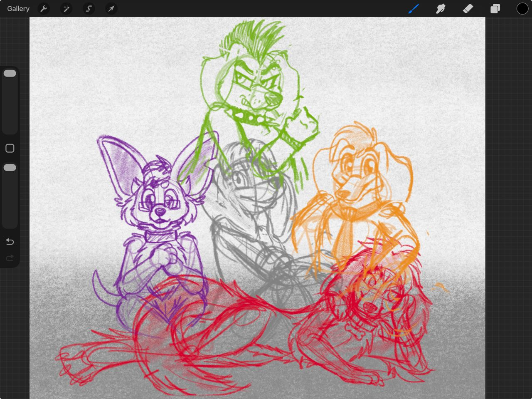Open the Layers panel
Viewport: 532px width, 399px height.
pyautogui.click(x=495, y=9)
